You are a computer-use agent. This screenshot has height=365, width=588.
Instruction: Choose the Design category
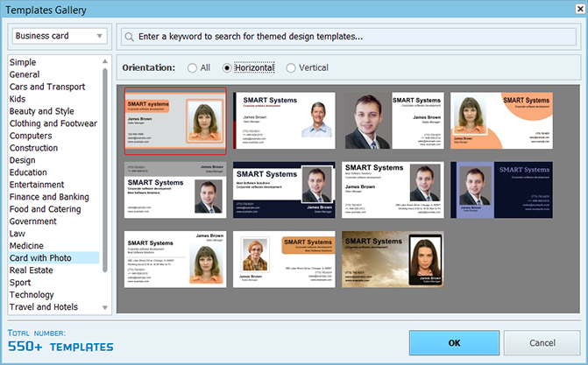[x=23, y=160]
